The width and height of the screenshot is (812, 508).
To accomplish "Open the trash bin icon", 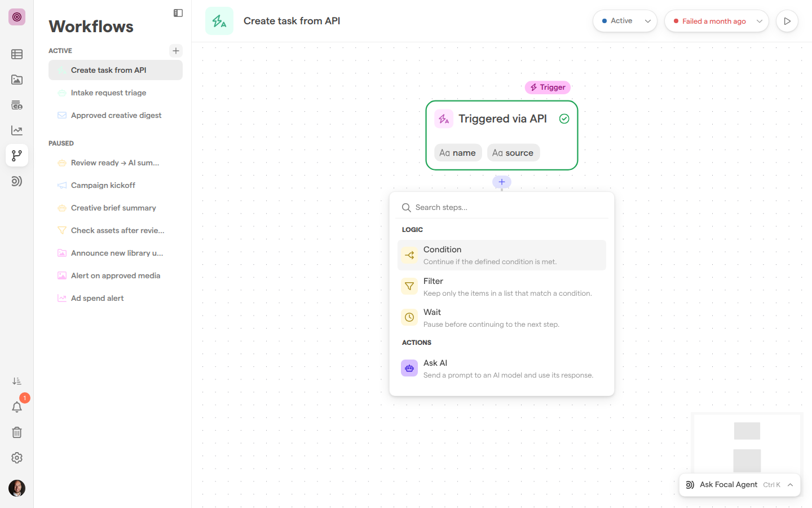I will point(17,432).
